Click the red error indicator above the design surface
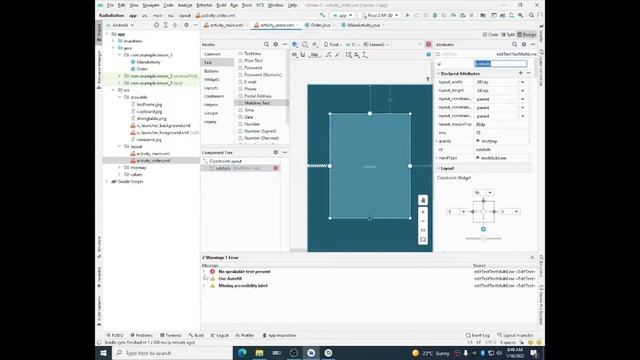640x360 pixels. point(428,44)
